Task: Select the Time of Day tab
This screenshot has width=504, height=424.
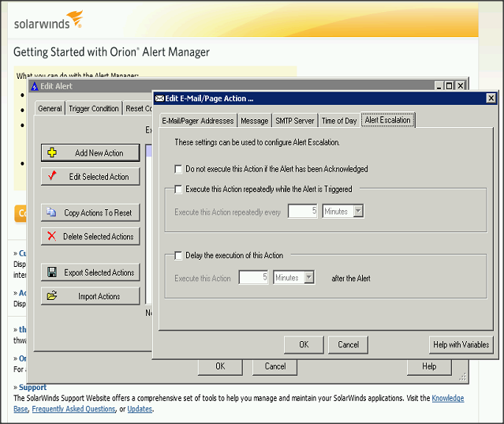Action: (x=339, y=121)
